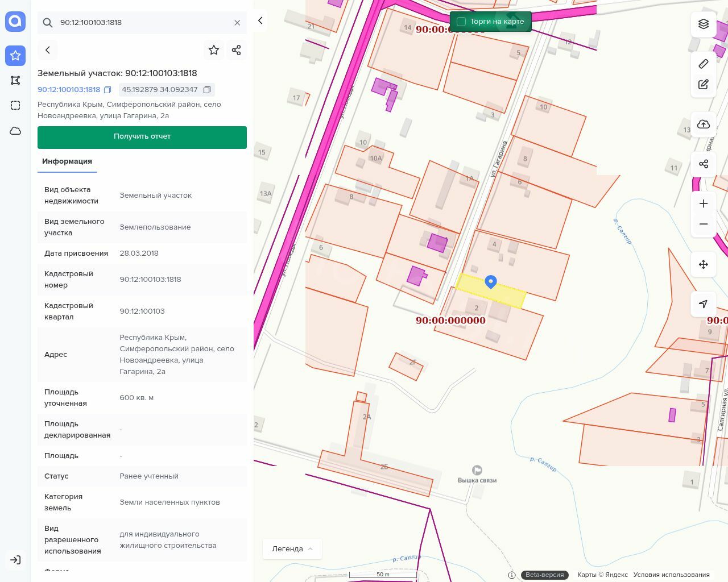Copy coordinates 45.192879 34.092347
This screenshot has height=582, width=728.
coord(207,90)
